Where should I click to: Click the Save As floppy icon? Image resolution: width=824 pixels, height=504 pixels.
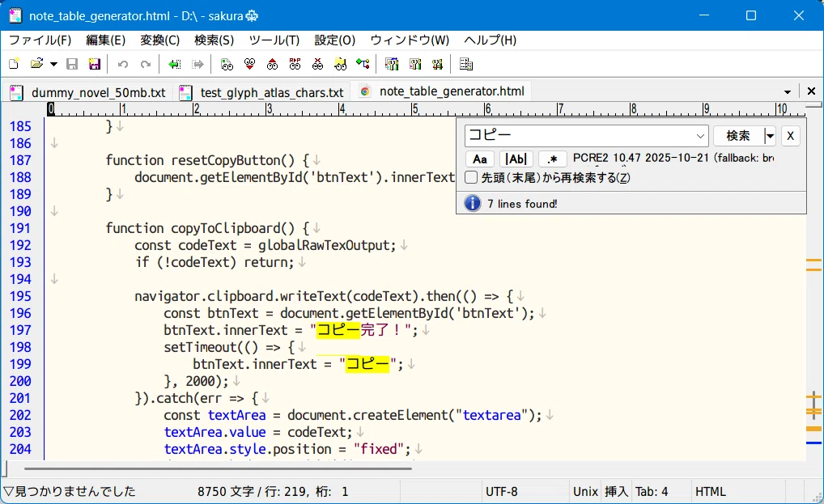click(95, 64)
